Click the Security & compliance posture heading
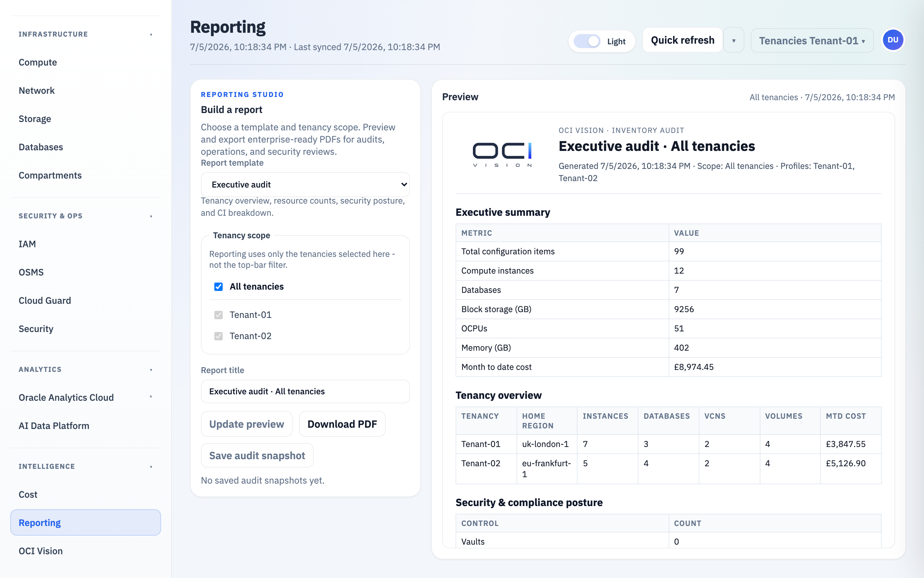Image resolution: width=924 pixels, height=578 pixels. [529, 502]
